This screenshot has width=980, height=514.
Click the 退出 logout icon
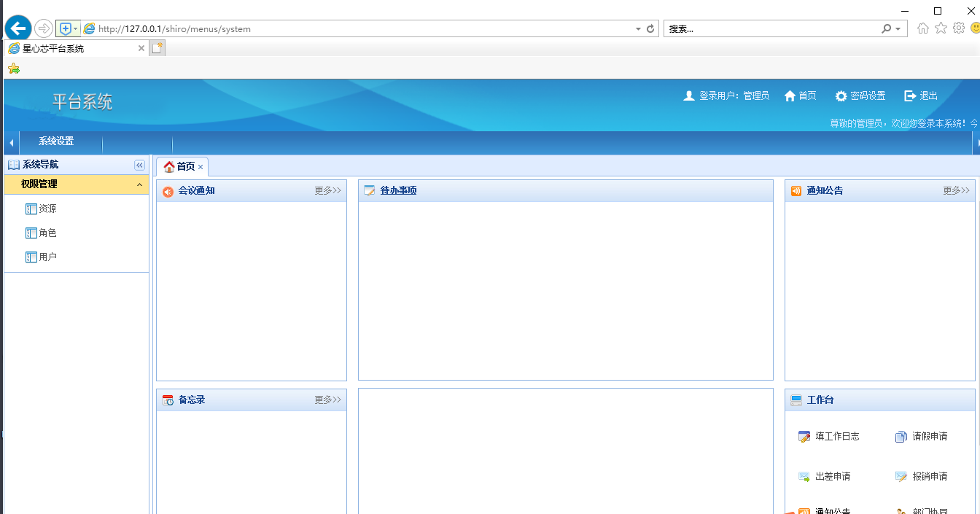[x=910, y=96]
